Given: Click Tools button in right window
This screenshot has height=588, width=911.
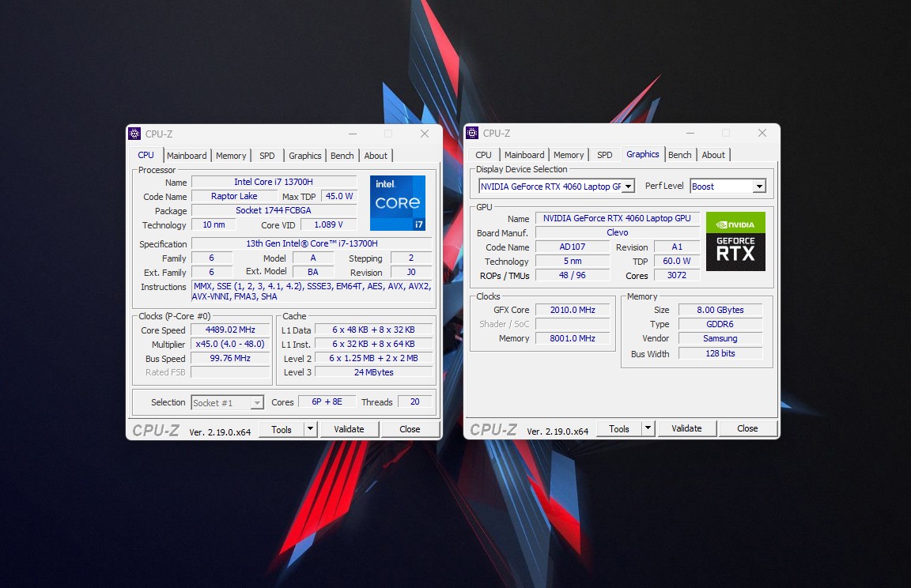Looking at the screenshot, I should coord(619,428).
